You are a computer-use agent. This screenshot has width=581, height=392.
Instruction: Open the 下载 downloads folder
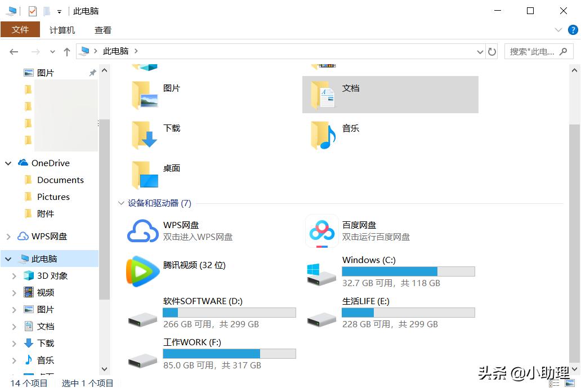click(x=144, y=135)
